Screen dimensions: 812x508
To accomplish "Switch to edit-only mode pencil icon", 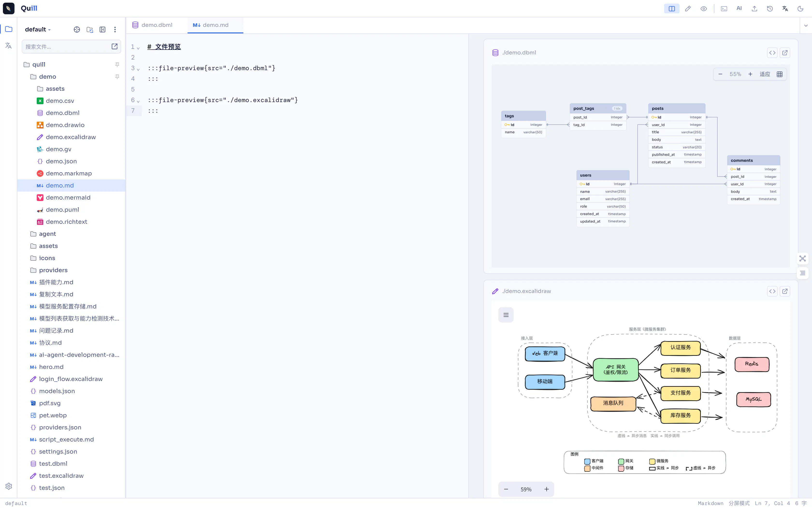I will (688, 9).
